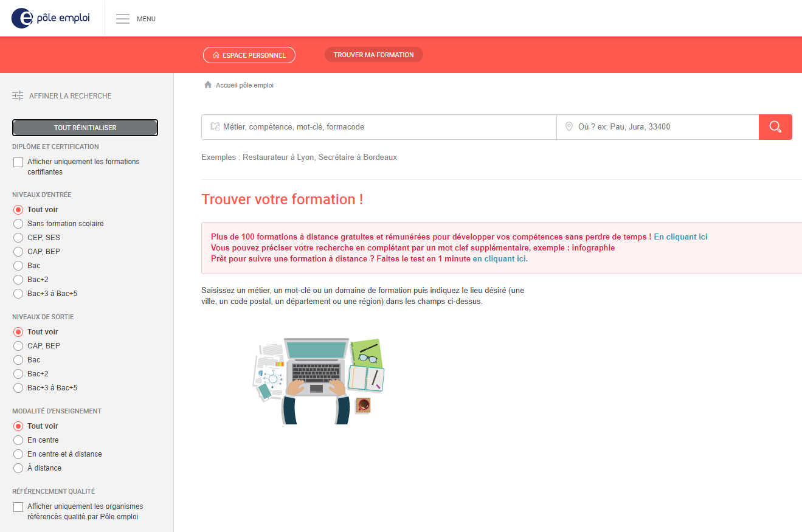The image size is (802, 532).
Task: Click the red magnifying glass search button
Action: [775, 127]
